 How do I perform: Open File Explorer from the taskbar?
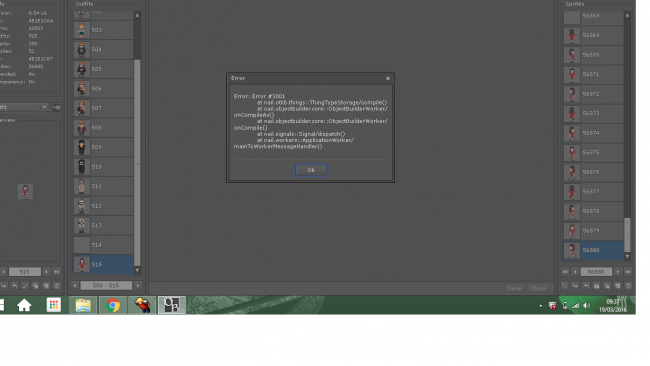[x=83, y=305]
